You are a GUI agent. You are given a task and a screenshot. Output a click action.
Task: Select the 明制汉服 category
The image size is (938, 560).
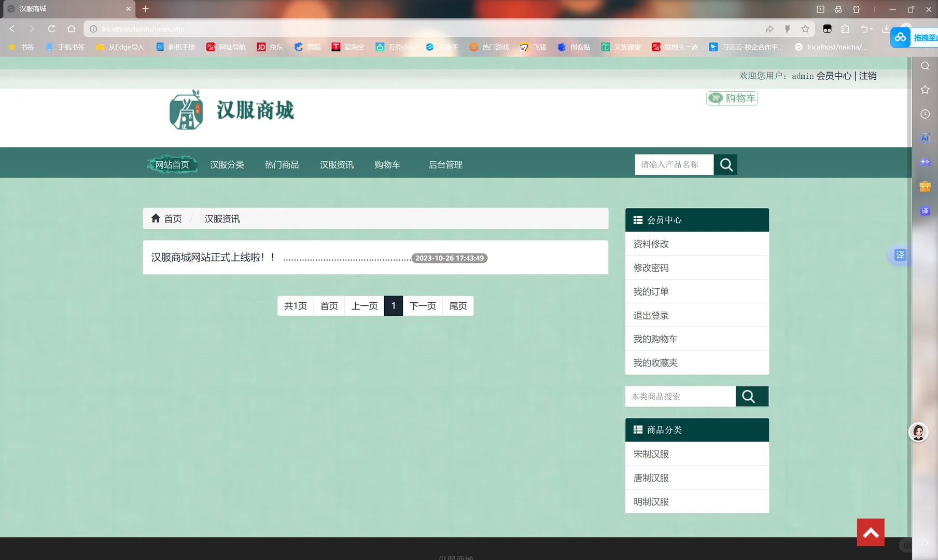(697, 501)
